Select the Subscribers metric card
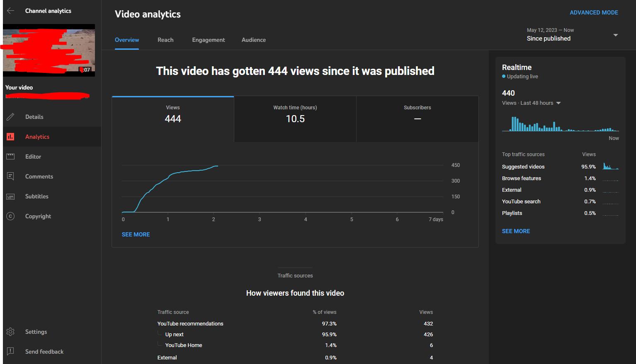The height and width of the screenshot is (364, 636). click(x=418, y=119)
